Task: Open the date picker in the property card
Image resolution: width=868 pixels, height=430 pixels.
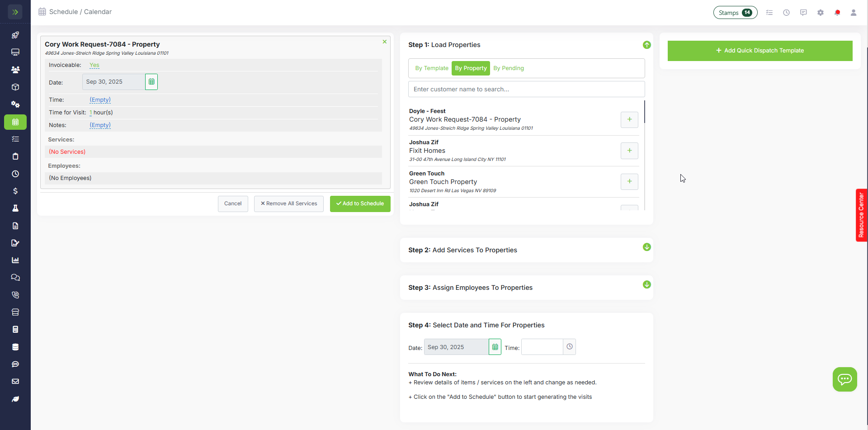Action: click(x=151, y=82)
